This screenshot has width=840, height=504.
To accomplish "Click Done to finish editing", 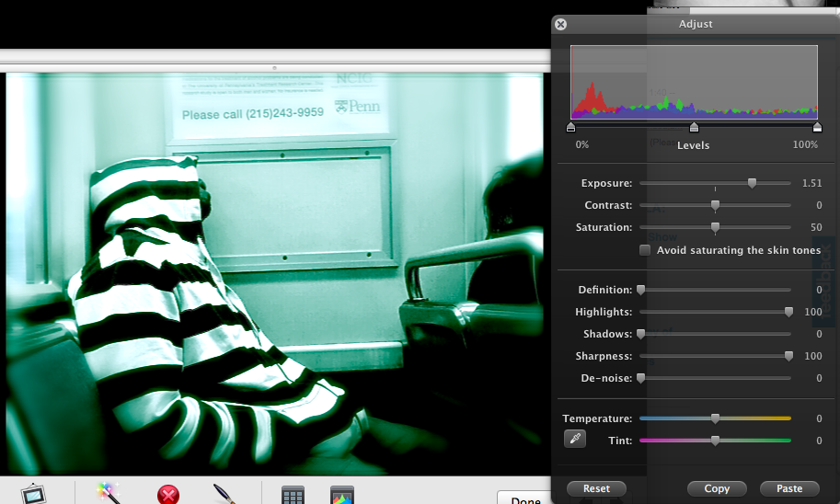I will [524, 499].
